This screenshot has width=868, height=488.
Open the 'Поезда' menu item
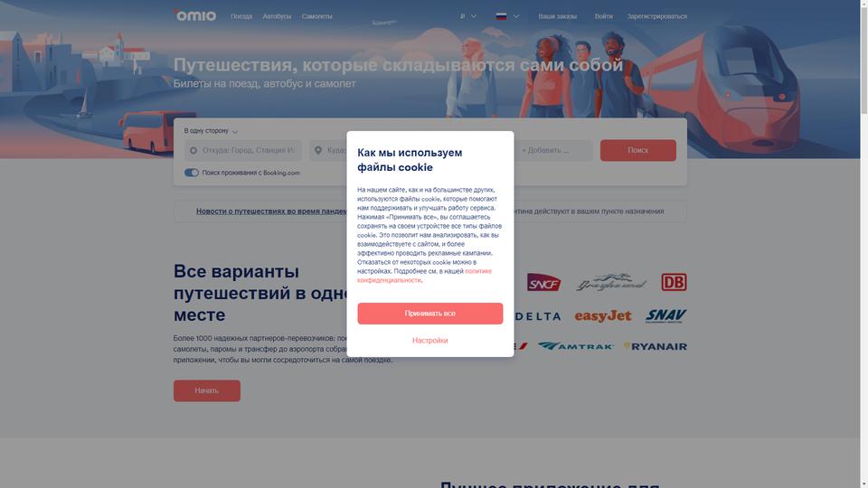(241, 16)
